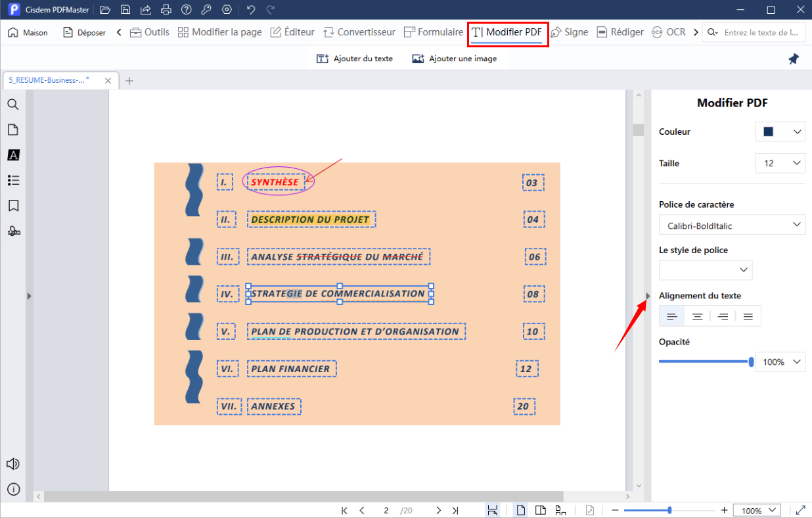Open the text annotations 'A' sidebar icon
This screenshot has height=518, width=812.
[x=13, y=155]
